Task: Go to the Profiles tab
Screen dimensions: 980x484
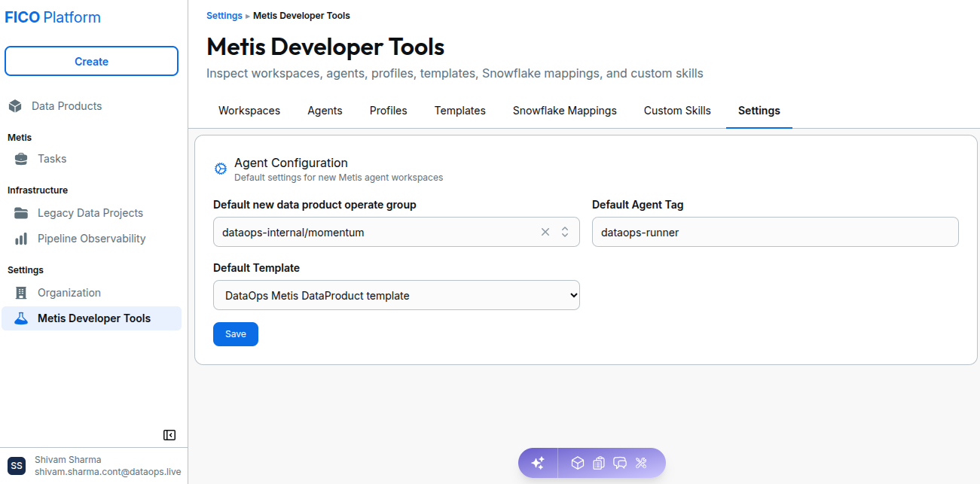Action: (x=389, y=111)
